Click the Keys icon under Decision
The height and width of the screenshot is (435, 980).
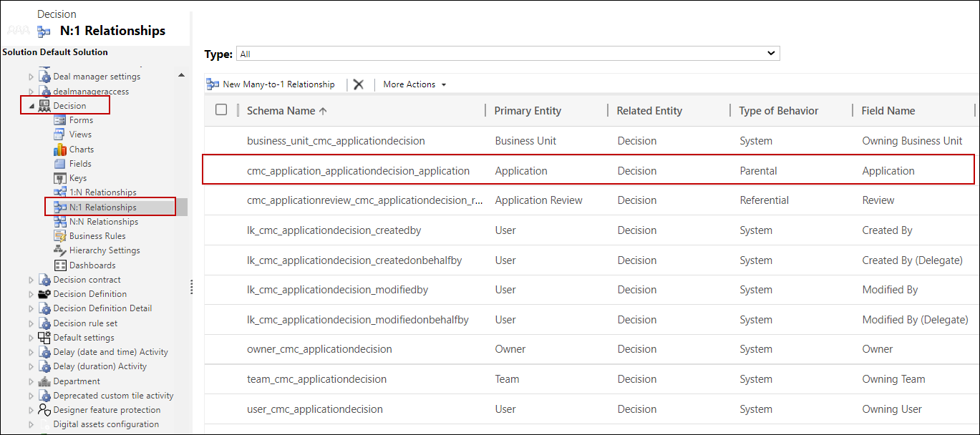pos(60,178)
